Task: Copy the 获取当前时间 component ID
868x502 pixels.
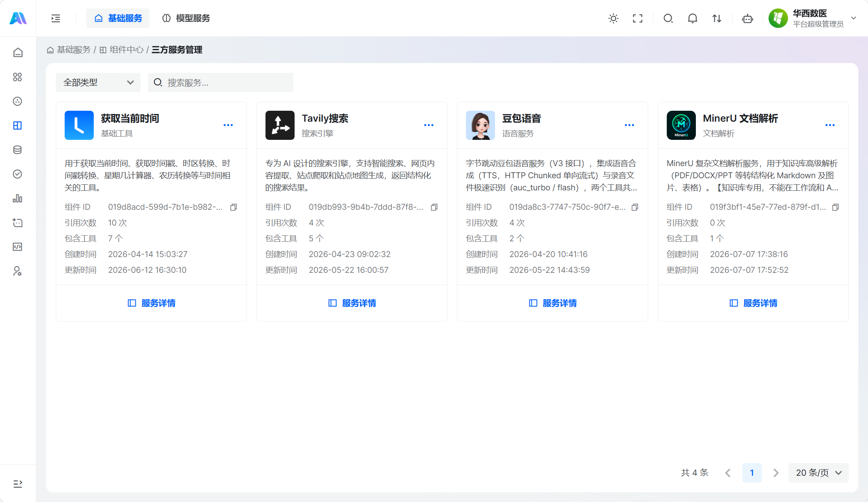Action: coord(234,207)
